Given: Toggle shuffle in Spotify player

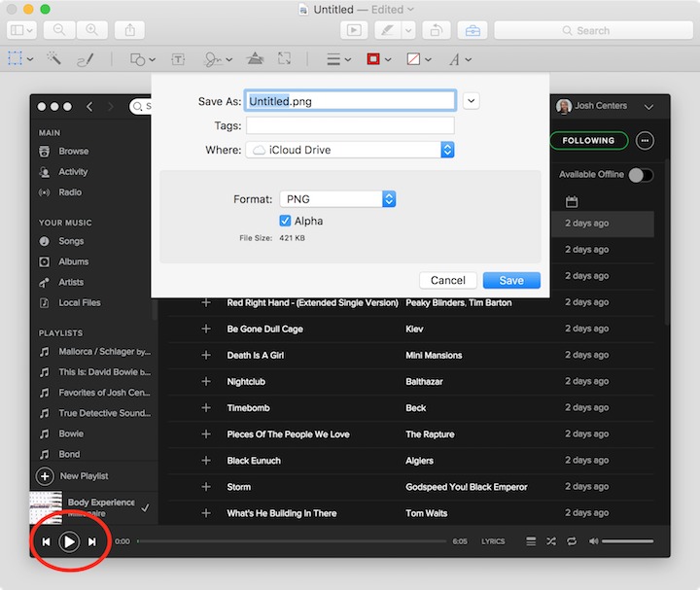Looking at the screenshot, I should point(551,541).
